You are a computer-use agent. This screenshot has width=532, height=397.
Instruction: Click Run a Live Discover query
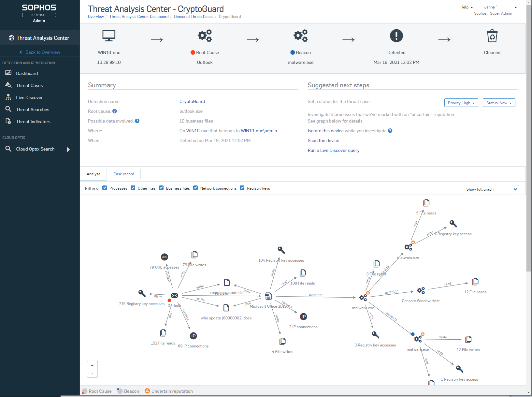333,150
